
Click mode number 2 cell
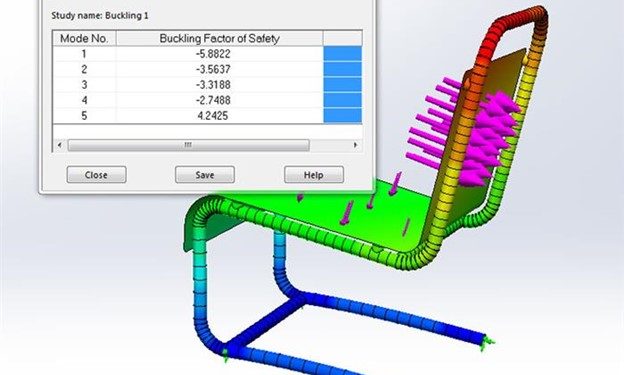[84, 69]
